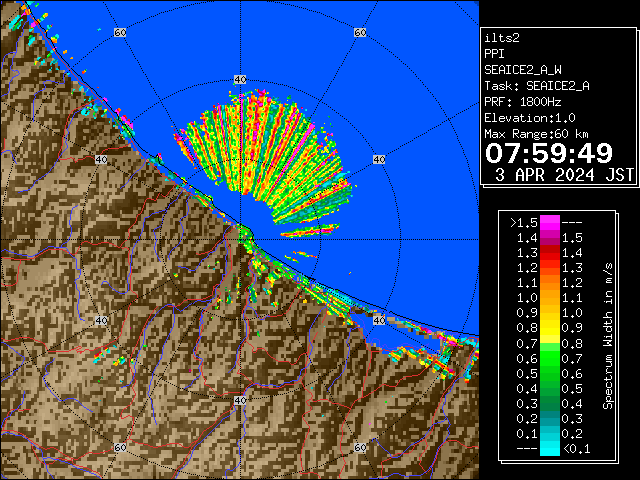Pick the dark red 1.3–1.4 legend swatch
This screenshot has height=480, width=640.
click(550, 253)
